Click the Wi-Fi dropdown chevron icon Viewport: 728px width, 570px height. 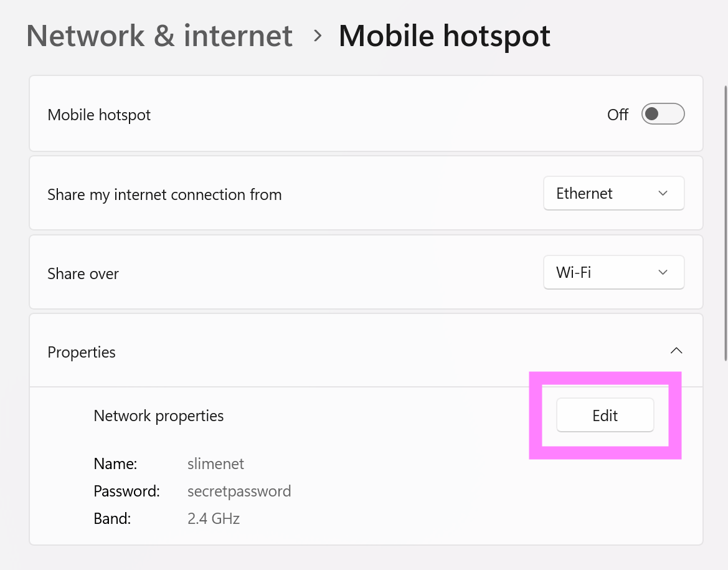point(663,272)
